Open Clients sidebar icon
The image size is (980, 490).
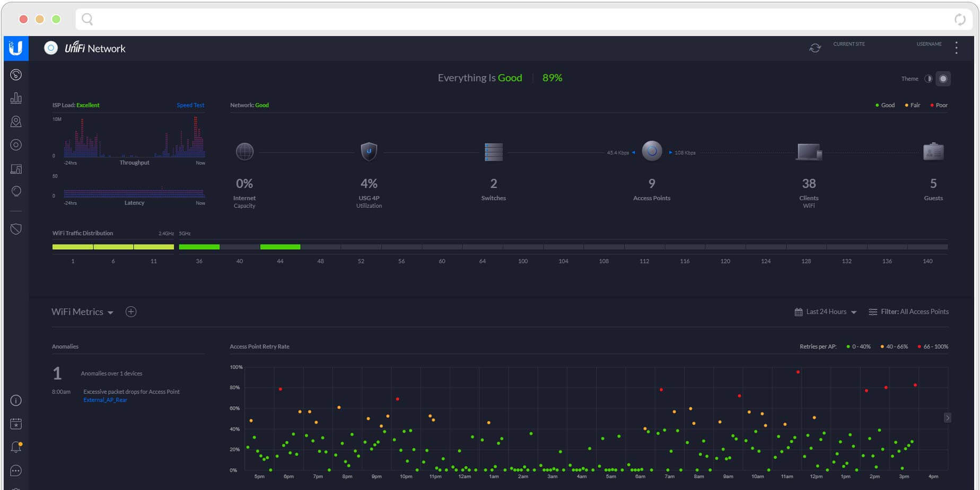(16, 169)
